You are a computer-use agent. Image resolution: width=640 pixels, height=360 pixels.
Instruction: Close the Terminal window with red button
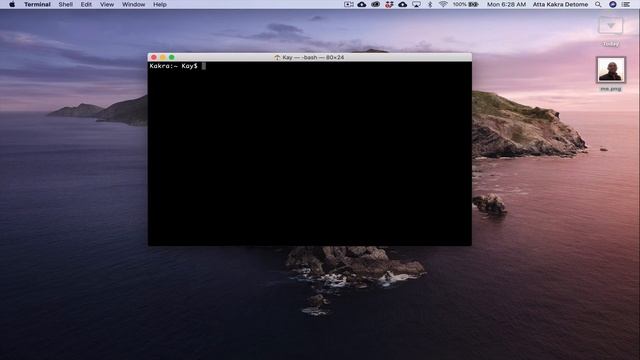[x=154, y=57]
